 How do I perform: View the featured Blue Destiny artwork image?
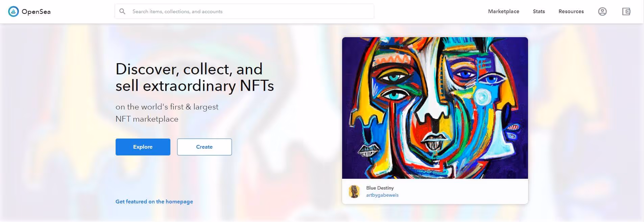tap(435, 108)
